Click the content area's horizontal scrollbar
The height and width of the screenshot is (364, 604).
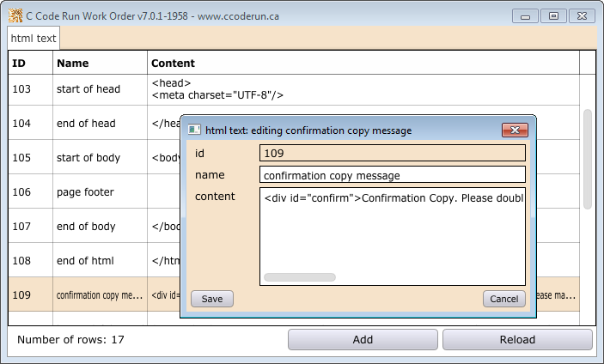(300, 277)
